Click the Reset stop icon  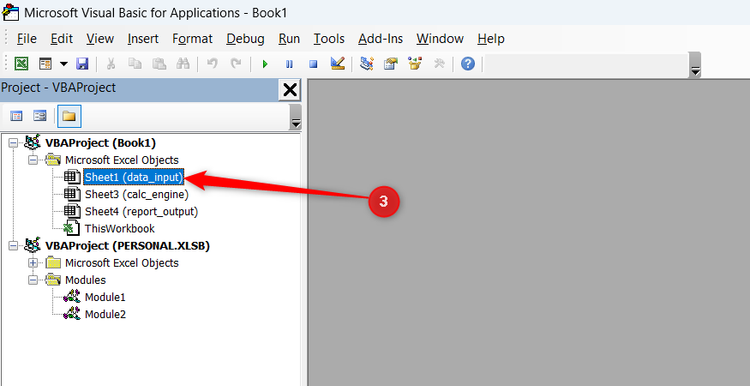(313, 64)
